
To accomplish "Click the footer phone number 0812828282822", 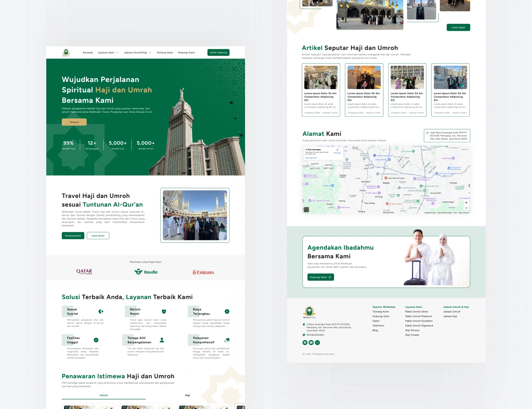I will coord(315,335).
